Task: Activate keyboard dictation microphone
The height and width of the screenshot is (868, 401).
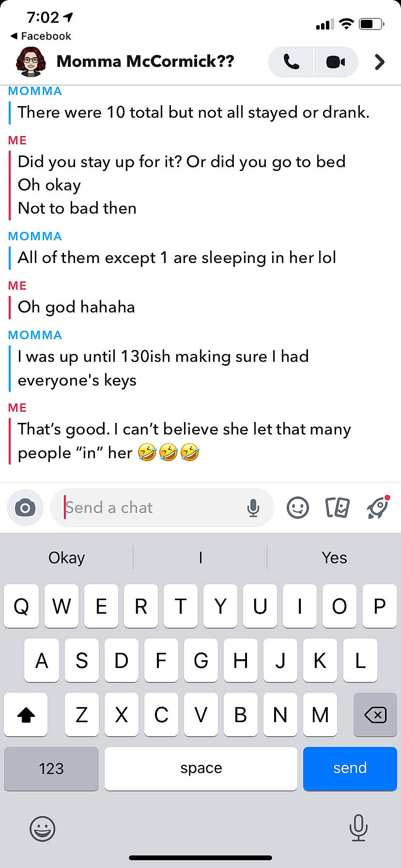Action: pyautogui.click(x=358, y=828)
